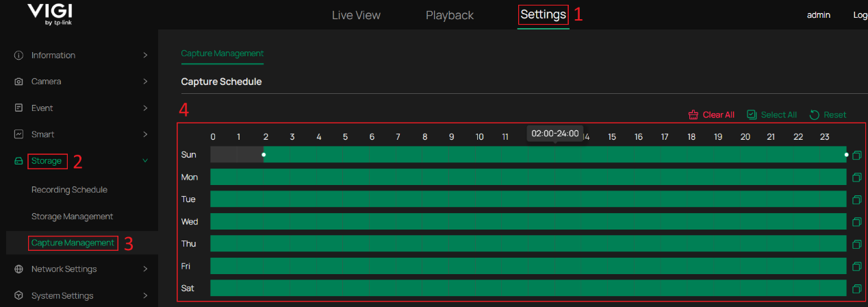Reset the capture schedule
The width and height of the screenshot is (868, 307).
(828, 114)
